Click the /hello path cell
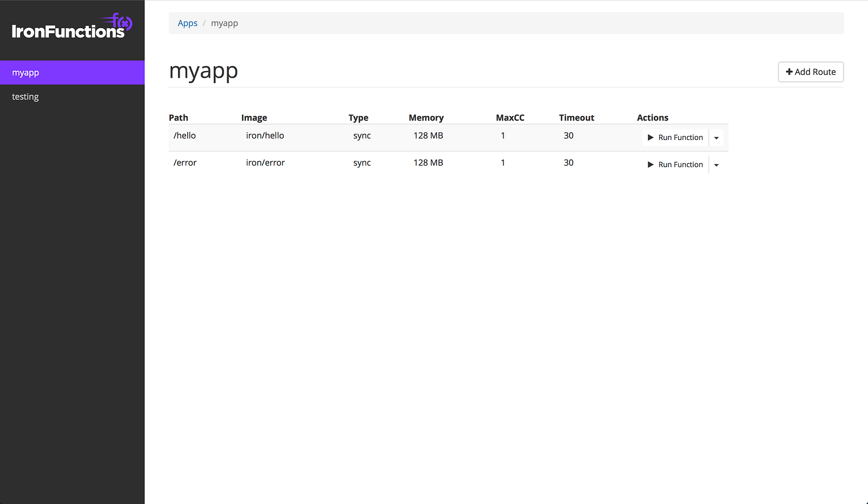Screen dimensions: 868x504 (x=184, y=136)
